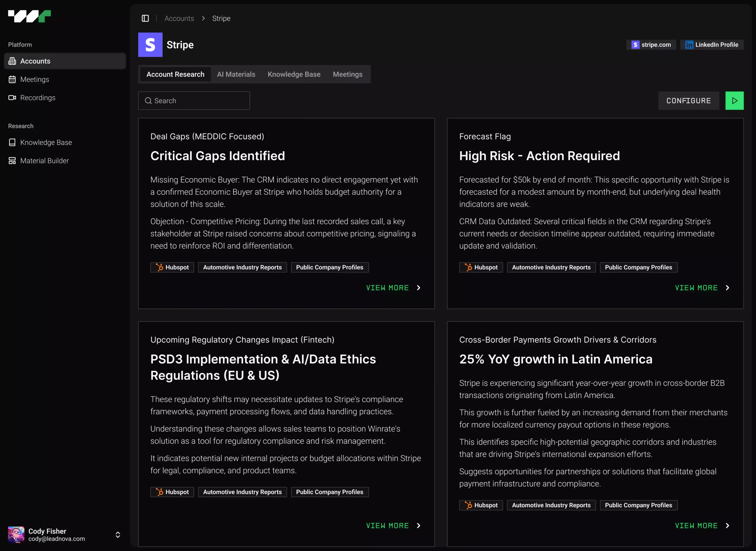Click Automotive Industry Reports tag on Regulatory Changes card
This screenshot has width=756, height=551.
pyautogui.click(x=242, y=492)
